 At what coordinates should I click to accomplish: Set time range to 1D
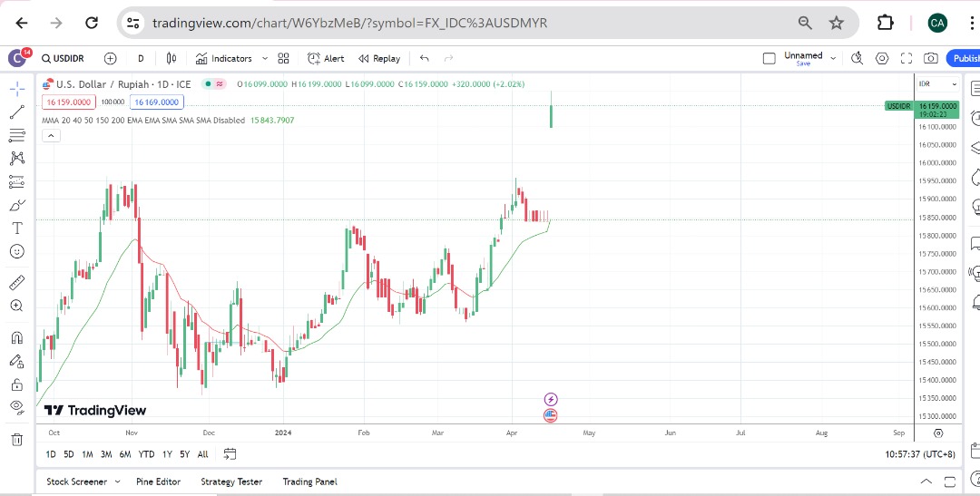pos(51,454)
